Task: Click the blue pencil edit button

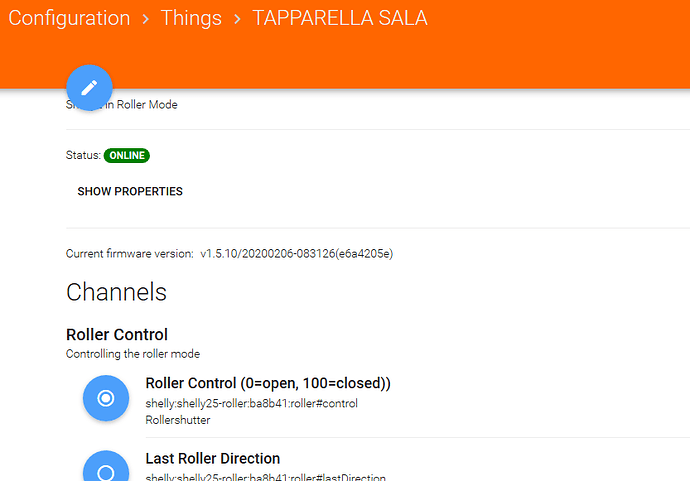Action: (88, 87)
